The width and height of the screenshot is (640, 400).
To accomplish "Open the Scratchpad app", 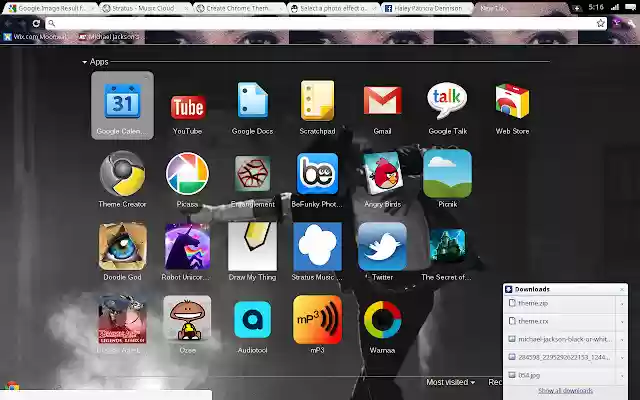I will click(317, 101).
